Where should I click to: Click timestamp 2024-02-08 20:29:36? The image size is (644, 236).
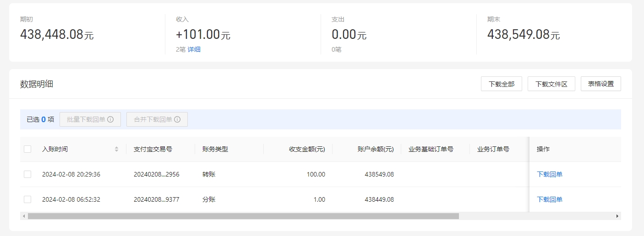(71, 174)
